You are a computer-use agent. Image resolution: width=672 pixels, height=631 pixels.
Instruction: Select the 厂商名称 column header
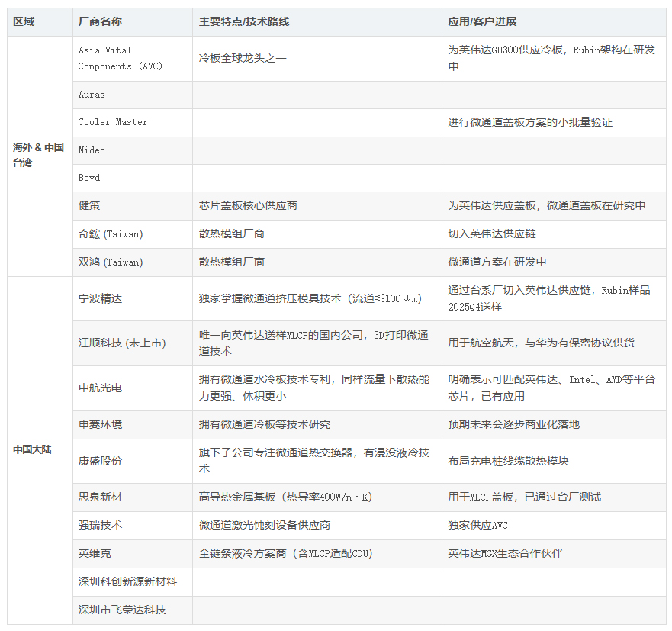tap(101, 22)
